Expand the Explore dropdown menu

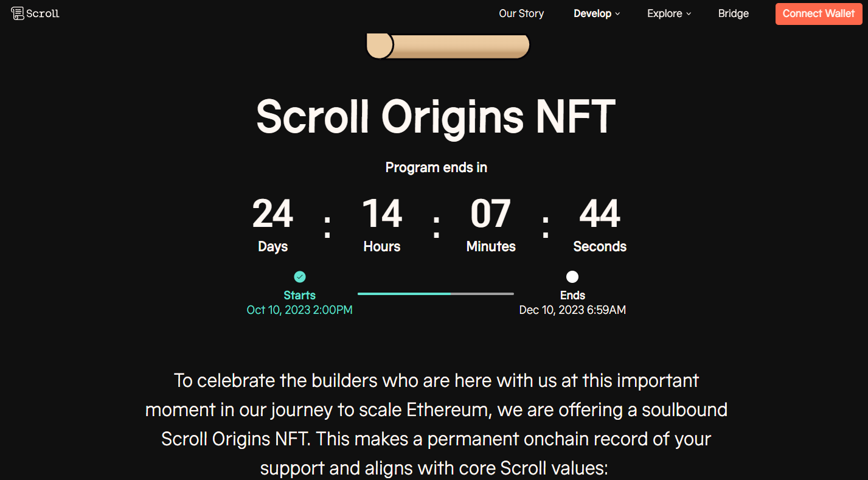665,13
